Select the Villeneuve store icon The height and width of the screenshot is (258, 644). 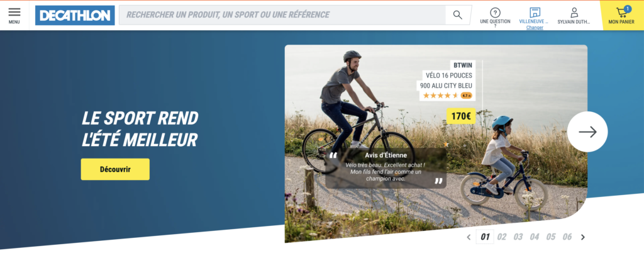click(x=535, y=13)
